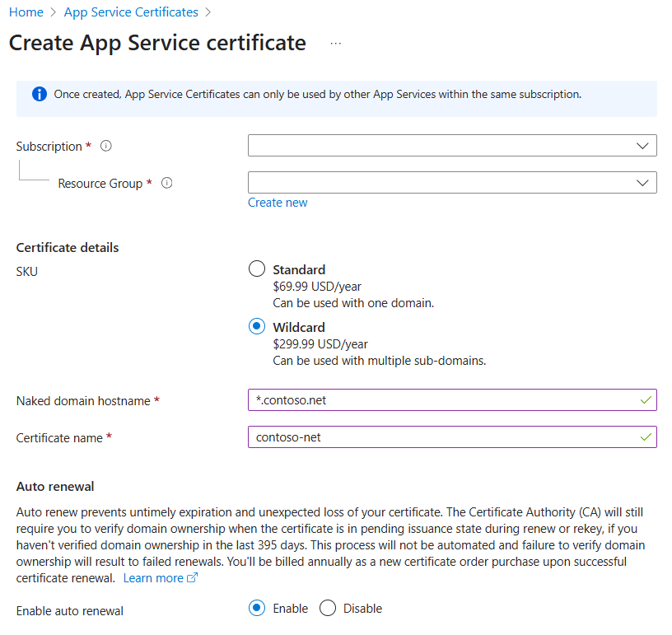Click the green checkmark in Certificate name field
The height and width of the screenshot is (635, 672).
click(x=645, y=437)
